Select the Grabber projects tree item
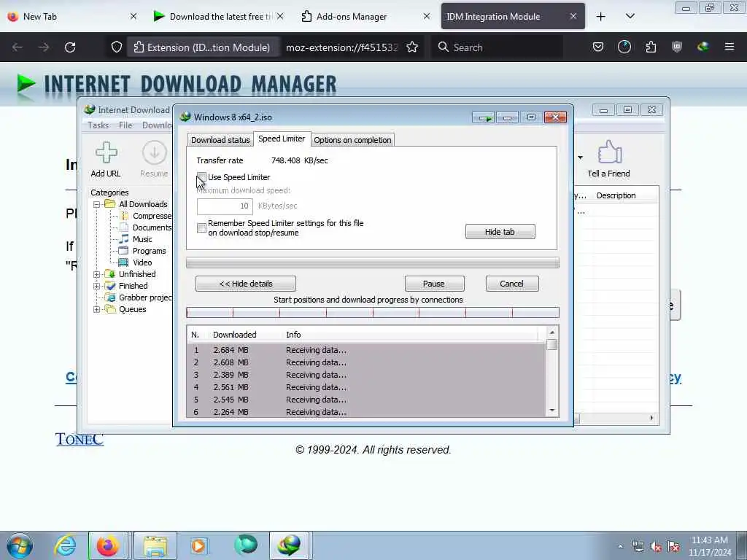The width and height of the screenshot is (747, 560). [139, 297]
